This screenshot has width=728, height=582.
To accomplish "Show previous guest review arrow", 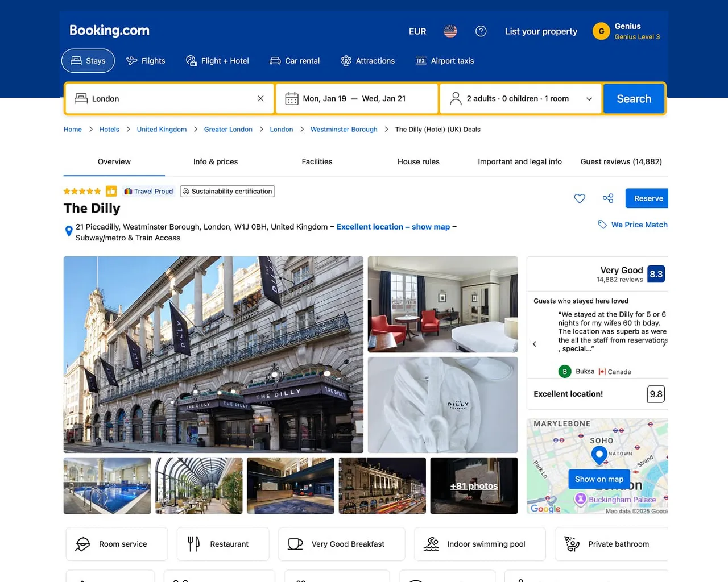I will click(x=535, y=344).
